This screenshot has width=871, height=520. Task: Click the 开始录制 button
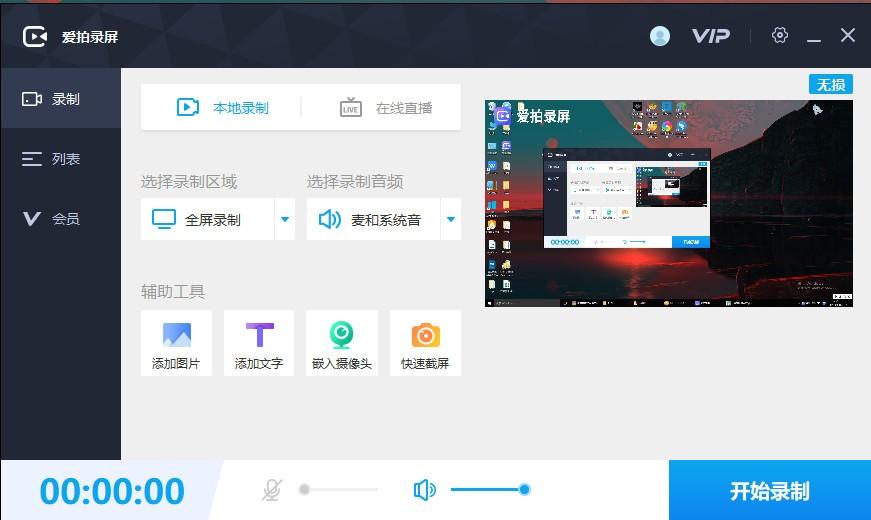(770, 491)
